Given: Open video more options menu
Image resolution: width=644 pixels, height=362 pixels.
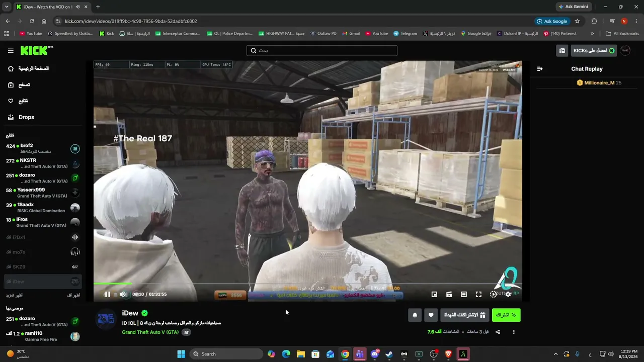Looking at the screenshot, I should [x=514, y=332].
